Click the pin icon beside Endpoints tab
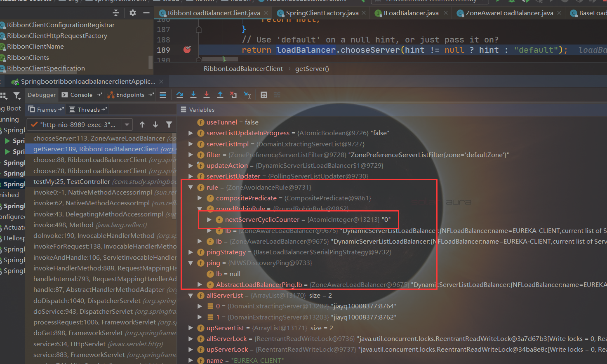607x364 pixels. click(x=151, y=95)
